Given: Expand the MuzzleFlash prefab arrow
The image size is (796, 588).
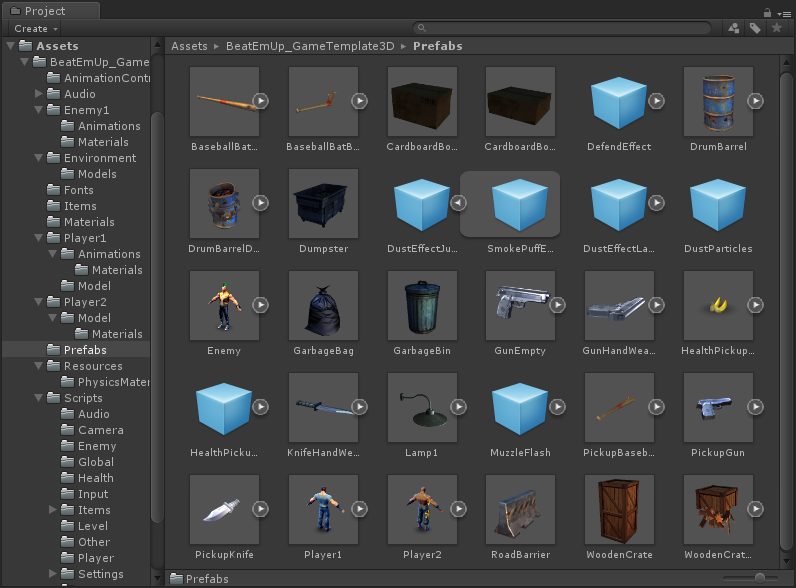Looking at the screenshot, I should coord(557,407).
